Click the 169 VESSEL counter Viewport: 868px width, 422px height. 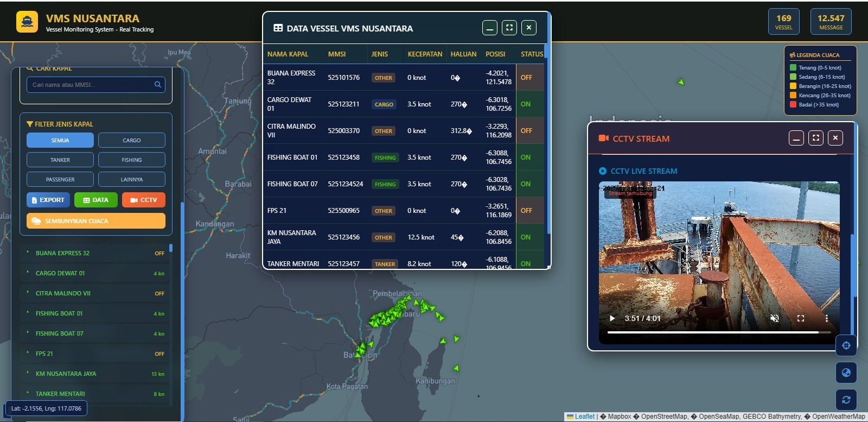[x=783, y=22]
